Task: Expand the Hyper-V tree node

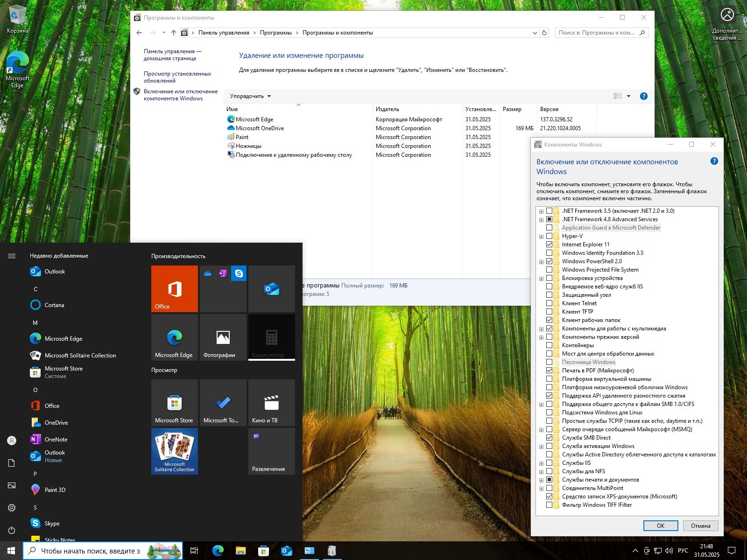Action: point(541,237)
